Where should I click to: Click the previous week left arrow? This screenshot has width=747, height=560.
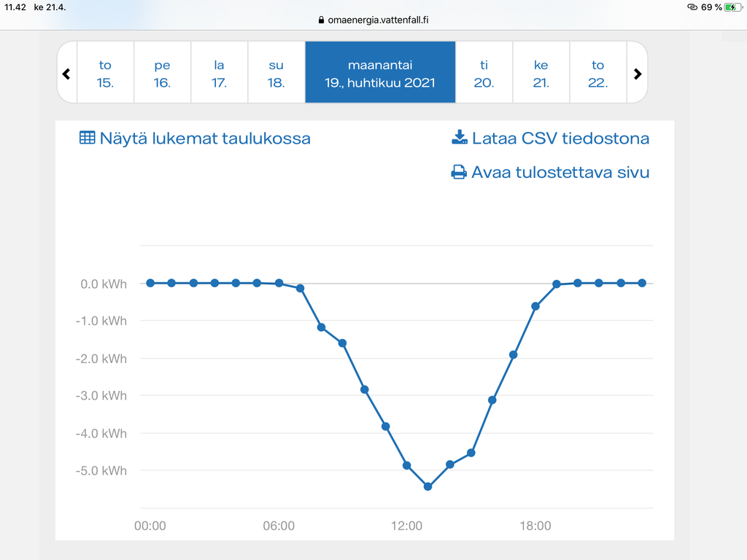pyautogui.click(x=66, y=74)
